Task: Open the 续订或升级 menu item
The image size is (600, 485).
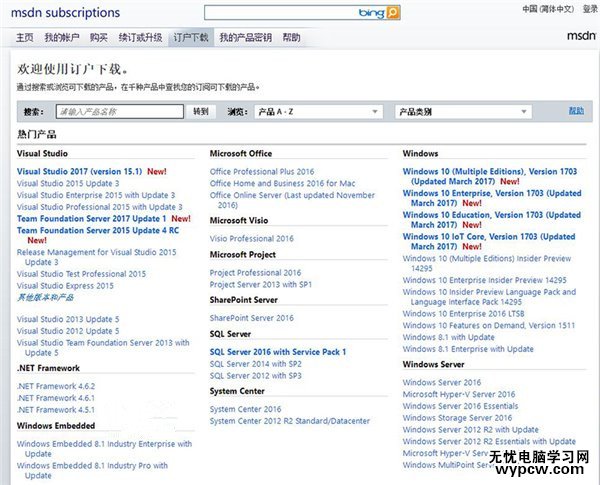Action: 140,38
